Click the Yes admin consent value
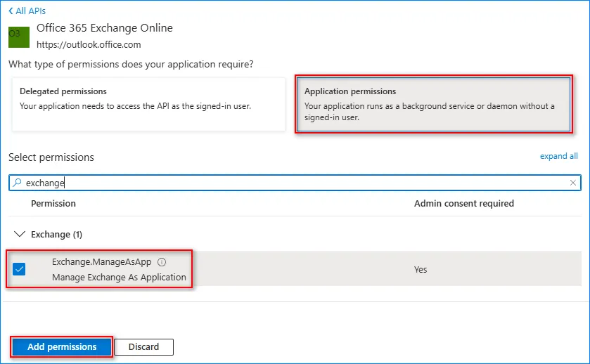The image size is (590, 364). click(x=421, y=269)
